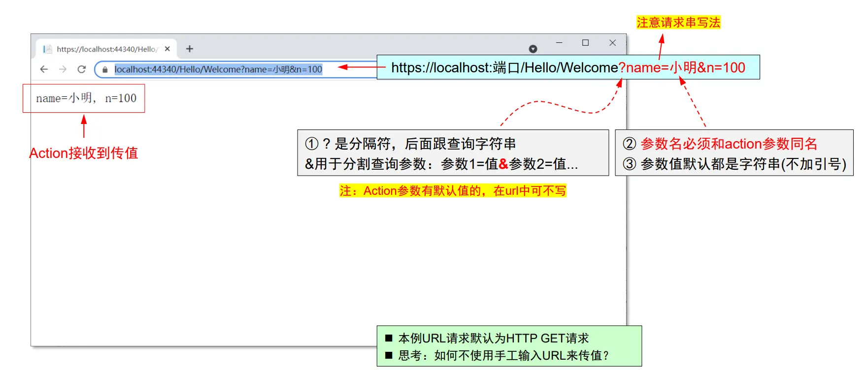Image resolution: width=868 pixels, height=370 pixels.
Task: Reload the page with the refresh icon
Action: (82, 69)
